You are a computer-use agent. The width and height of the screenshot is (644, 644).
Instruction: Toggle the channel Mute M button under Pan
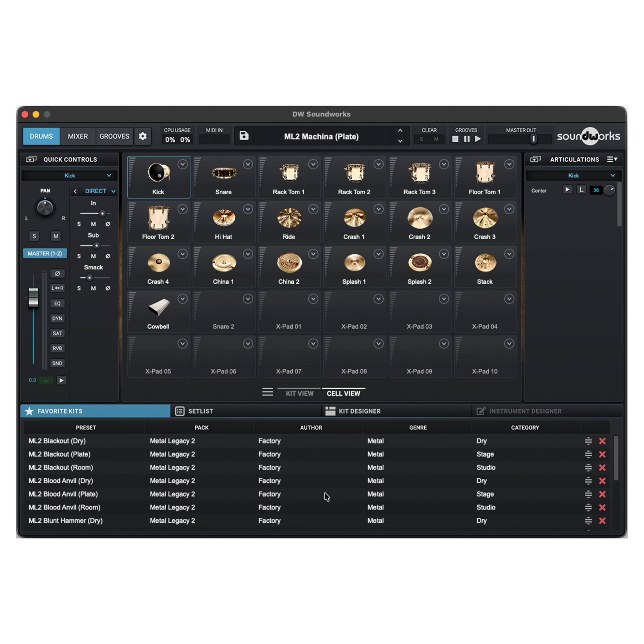(56, 236)
